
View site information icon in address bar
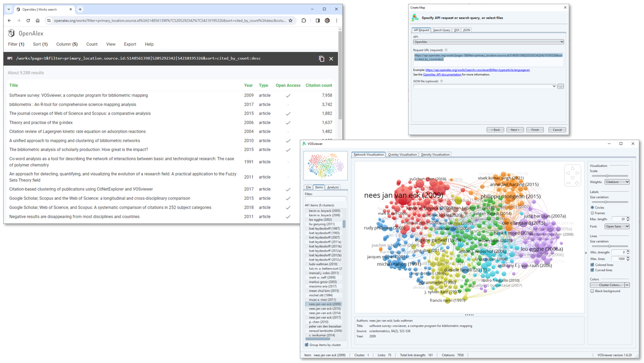(x=49, y=21)
